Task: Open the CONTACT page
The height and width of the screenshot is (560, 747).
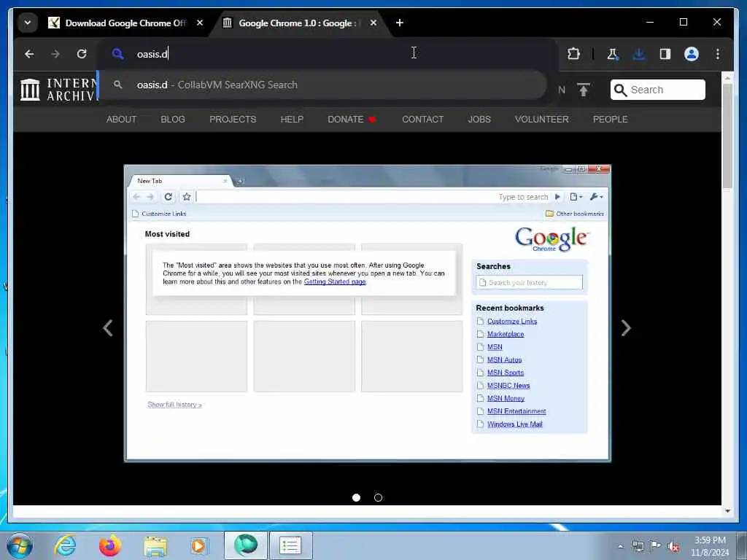Action: pos(422,120)
